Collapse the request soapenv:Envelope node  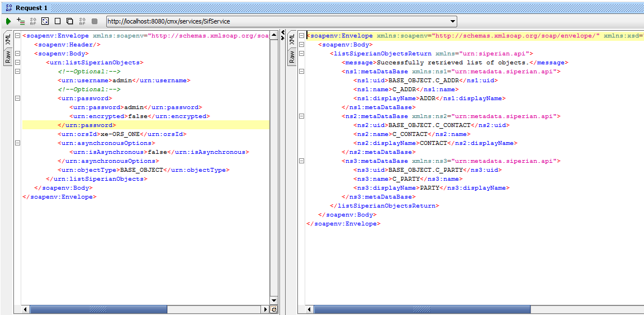coord(17,36)
